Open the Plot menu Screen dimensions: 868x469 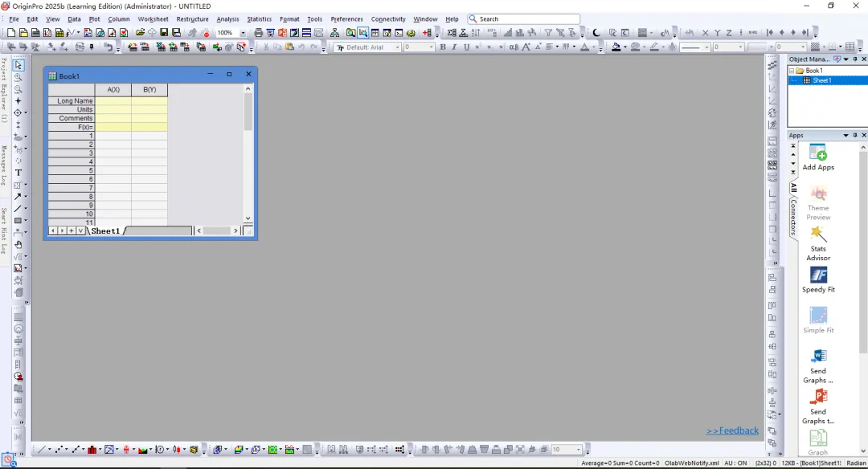pyautogui.click(x=94, y=18)
